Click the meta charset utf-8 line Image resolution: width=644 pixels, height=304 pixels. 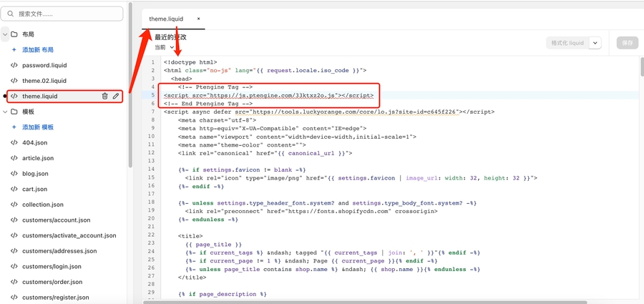(x=218, y=120)
